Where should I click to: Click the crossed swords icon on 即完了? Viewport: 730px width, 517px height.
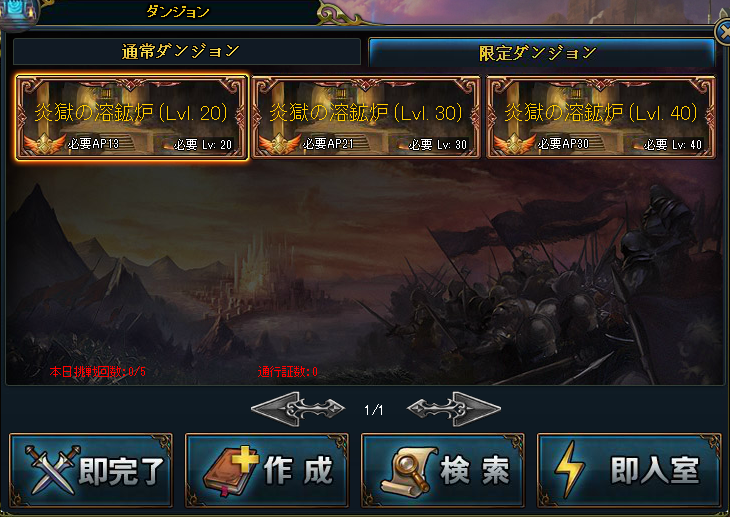52,469
